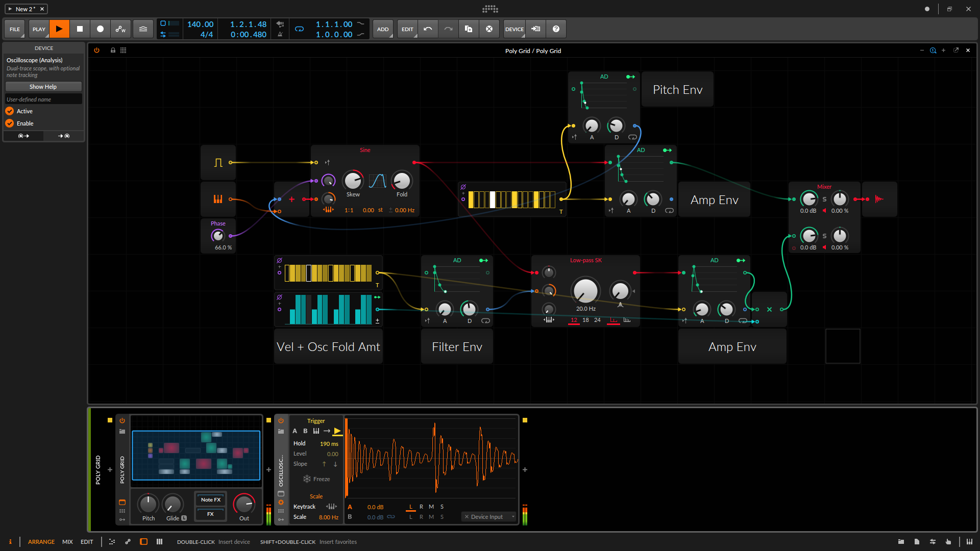Select channel B trigger source in oscilloscope
Image resolution: width=980 pixels, height=551 pixels.
305,431
